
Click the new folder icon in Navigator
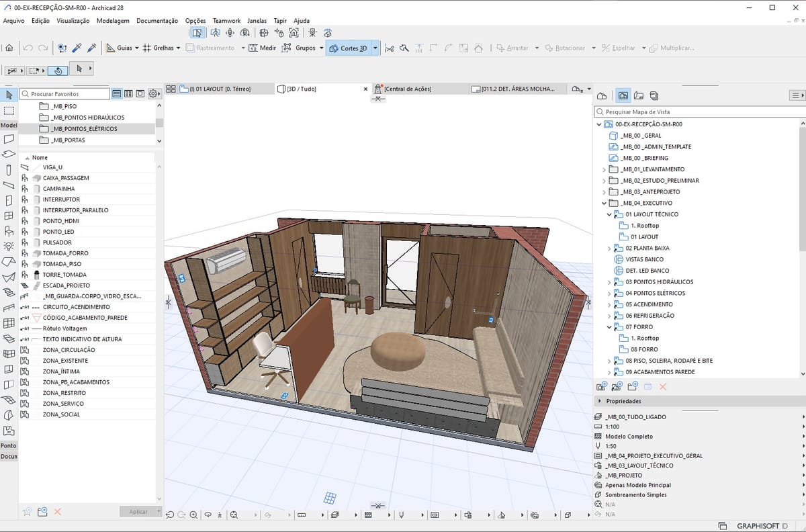tap(632, 386)
